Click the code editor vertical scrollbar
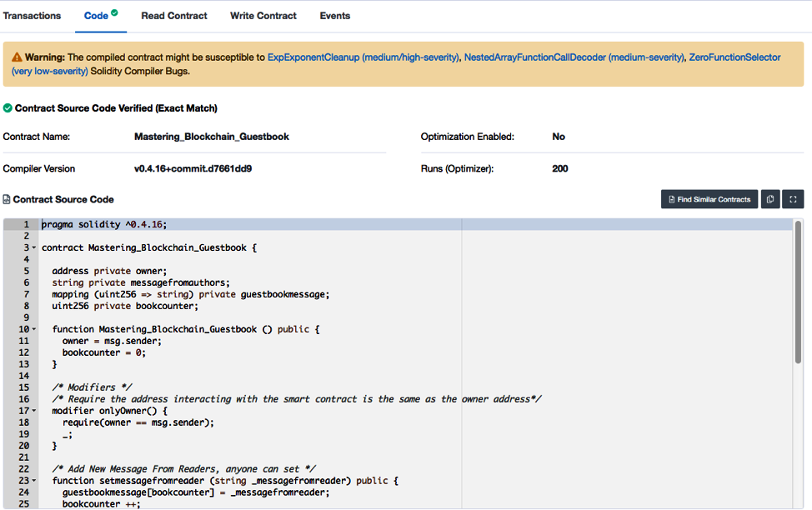This screenshot has width=812, height=510. point(798,292)
